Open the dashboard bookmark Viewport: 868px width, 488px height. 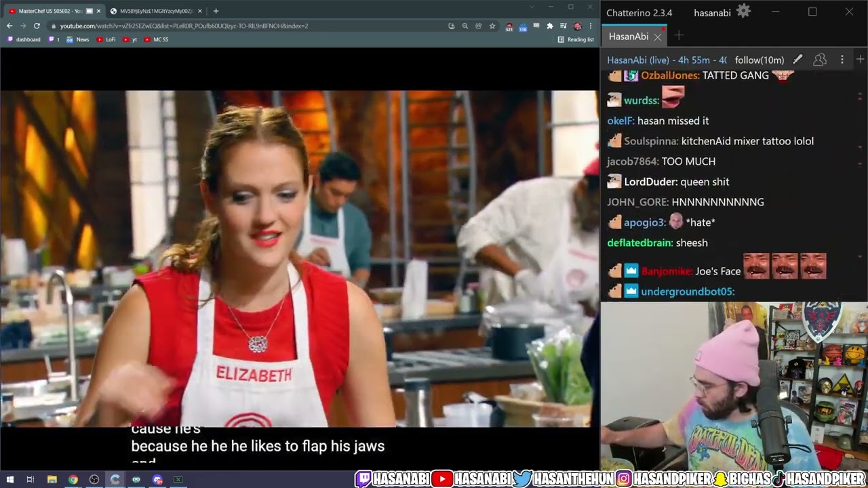[24, 39]
